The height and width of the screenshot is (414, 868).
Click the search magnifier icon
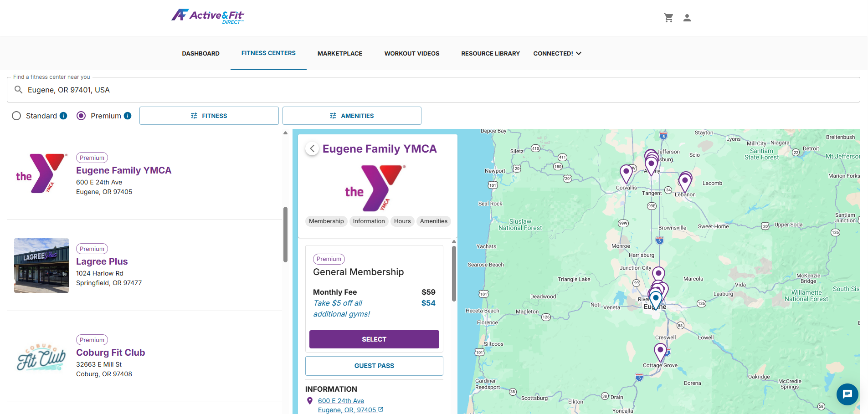coord(18,90)
